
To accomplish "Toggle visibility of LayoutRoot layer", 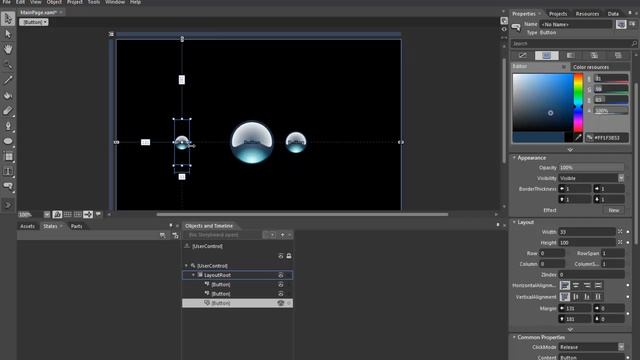I will coord(280,275).
